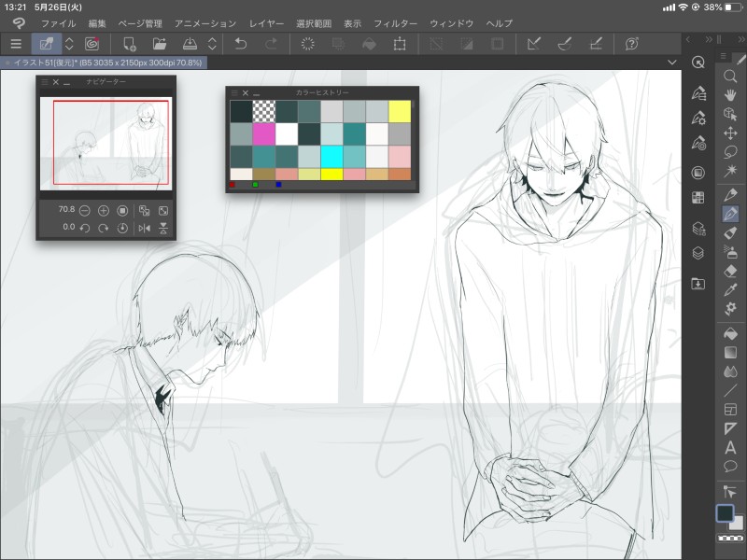
Task: Toggle Snap to Grid in command bar
Action: pyautogui.click(x=596, y=44)
